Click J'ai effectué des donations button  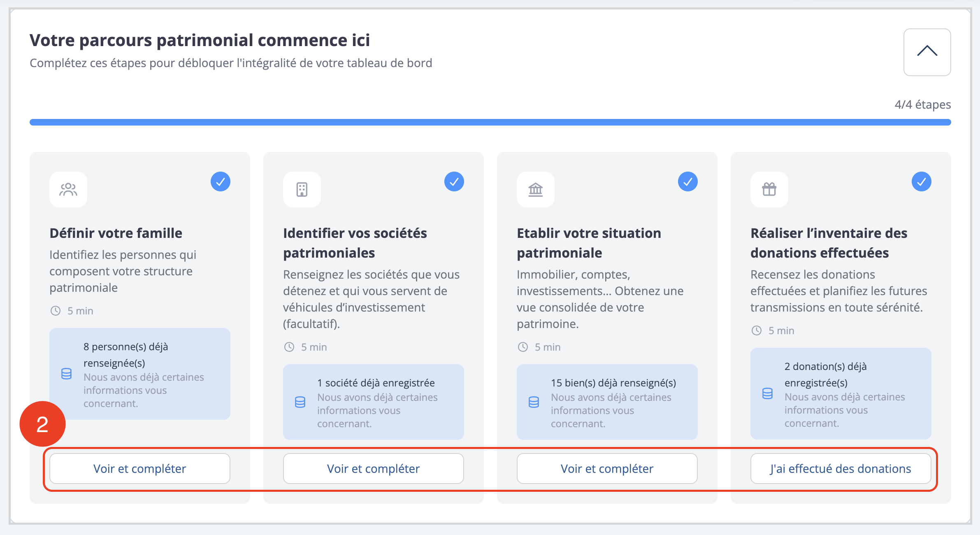pos(841,469)
